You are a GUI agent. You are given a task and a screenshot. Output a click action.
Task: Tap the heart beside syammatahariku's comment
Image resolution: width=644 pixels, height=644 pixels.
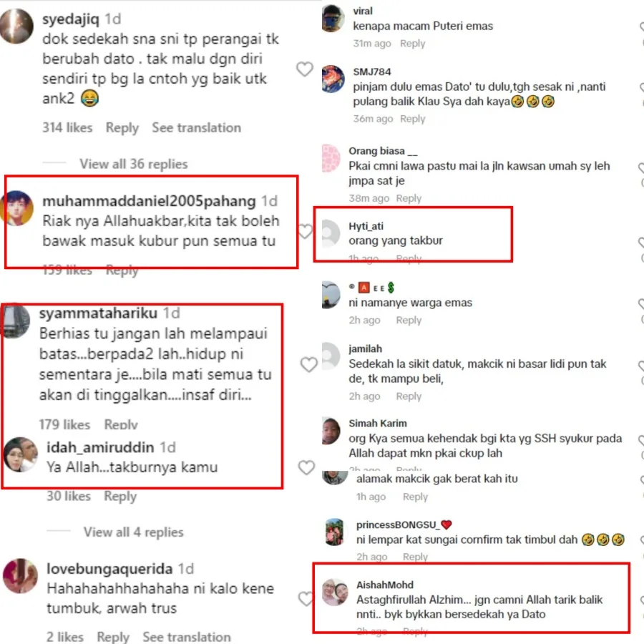pos(309,364)
